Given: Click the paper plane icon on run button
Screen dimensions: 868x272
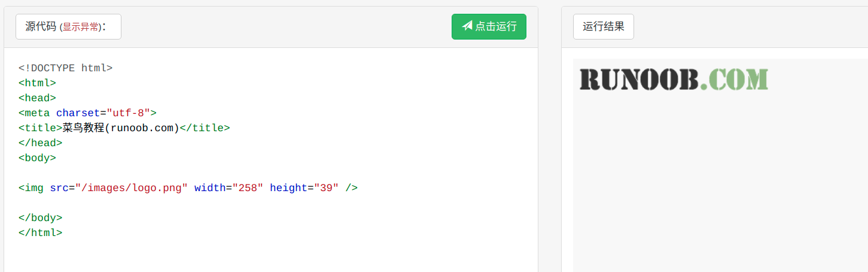Looking at the screenshot, I should (x=467, y=26).
